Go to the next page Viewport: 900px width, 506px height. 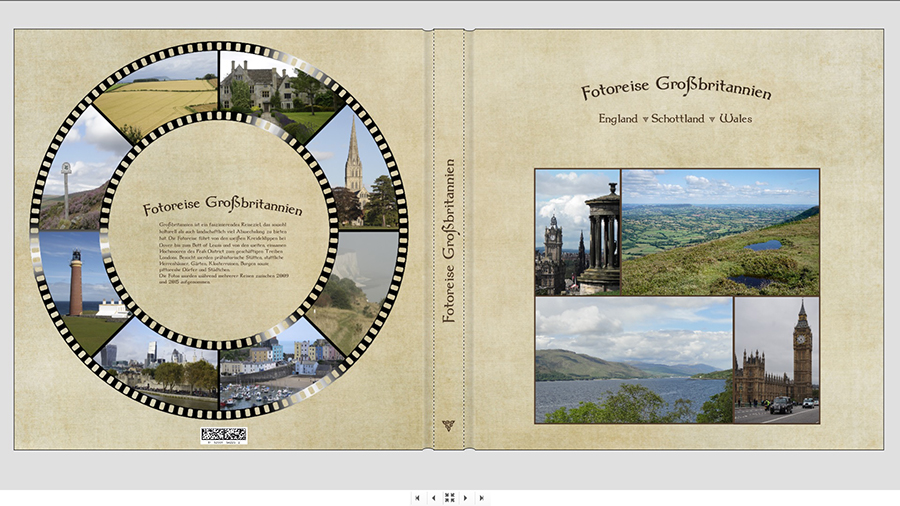coord(465,498)
